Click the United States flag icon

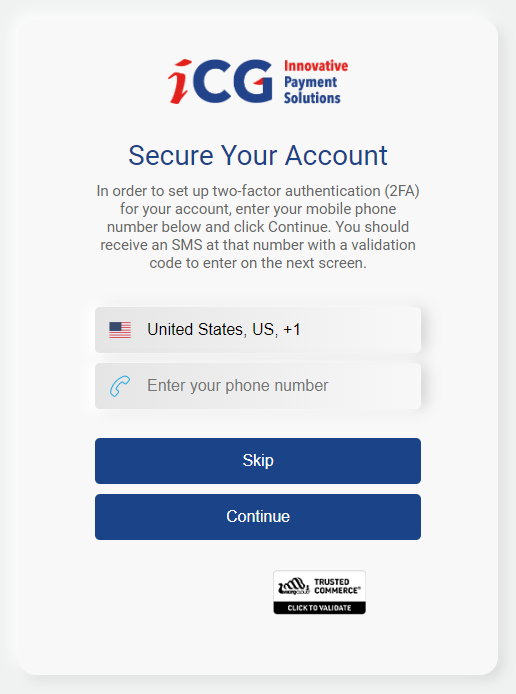pos(120,330)
